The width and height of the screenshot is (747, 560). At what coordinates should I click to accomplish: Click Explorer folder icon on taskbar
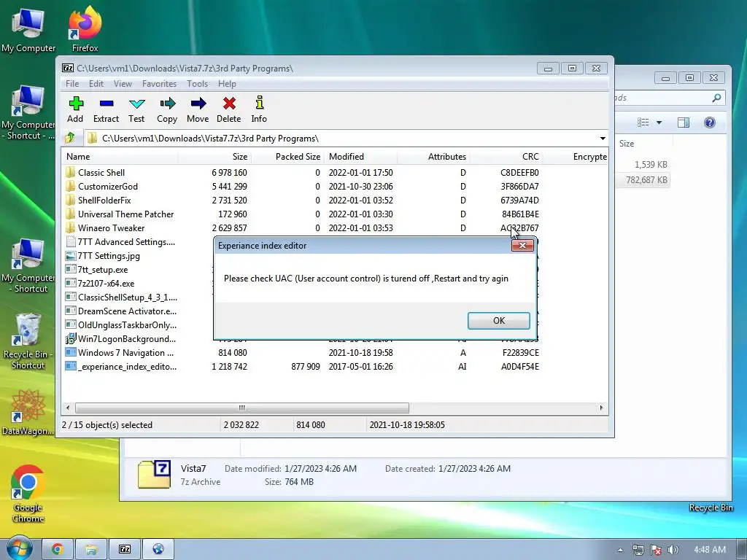pos(91,550)
